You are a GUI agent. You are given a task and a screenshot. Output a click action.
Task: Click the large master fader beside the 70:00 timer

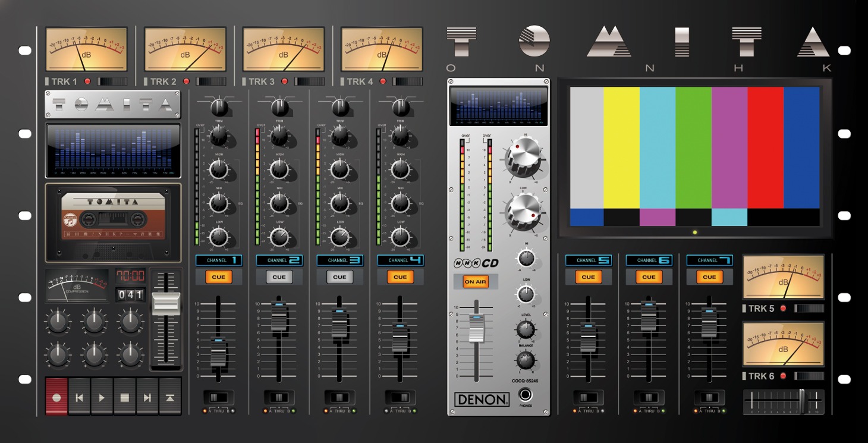pos(166,303)
